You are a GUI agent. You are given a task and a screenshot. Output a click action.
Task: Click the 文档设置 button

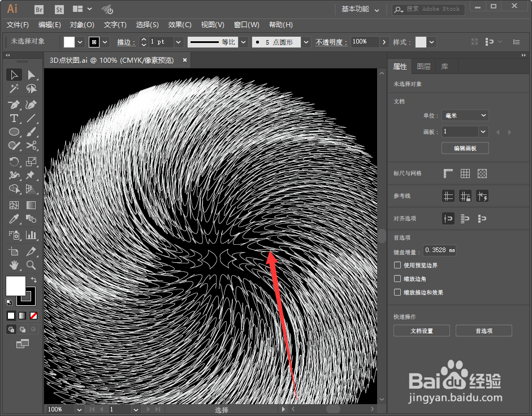[x=422, y=331]
